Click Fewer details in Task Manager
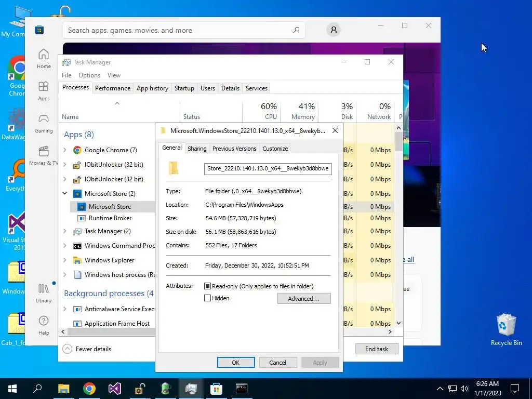This screenshot has width=532, height=399. point(87,349)
